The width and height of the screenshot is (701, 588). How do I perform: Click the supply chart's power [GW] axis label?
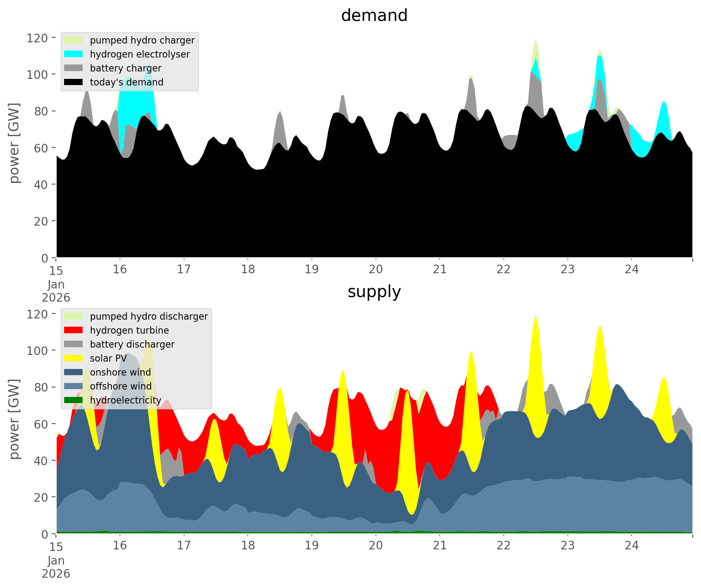tap(14, 419)
